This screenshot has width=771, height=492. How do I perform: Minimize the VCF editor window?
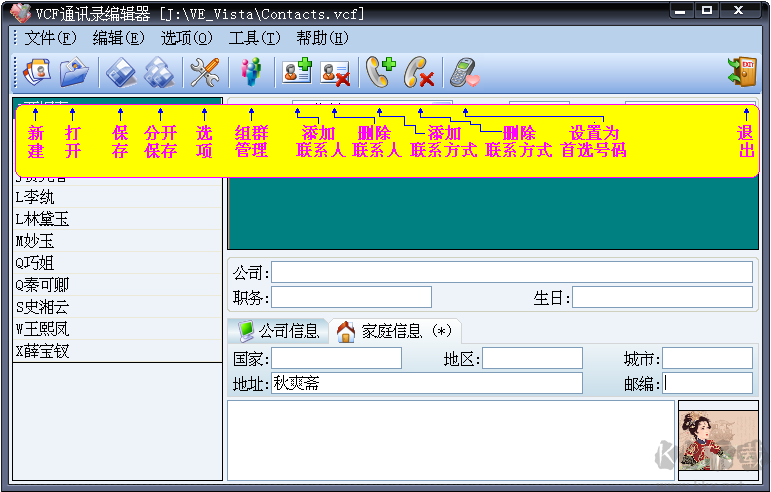681,11
